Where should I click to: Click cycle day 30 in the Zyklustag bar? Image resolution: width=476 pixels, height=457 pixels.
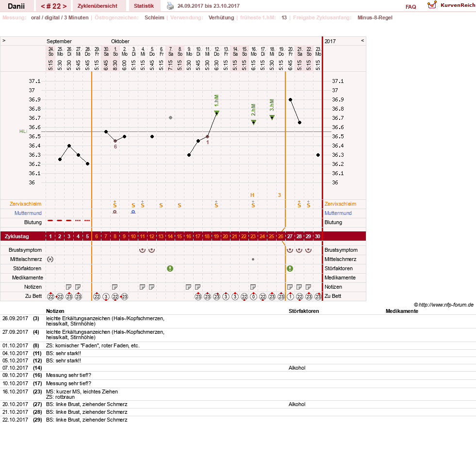317,236
